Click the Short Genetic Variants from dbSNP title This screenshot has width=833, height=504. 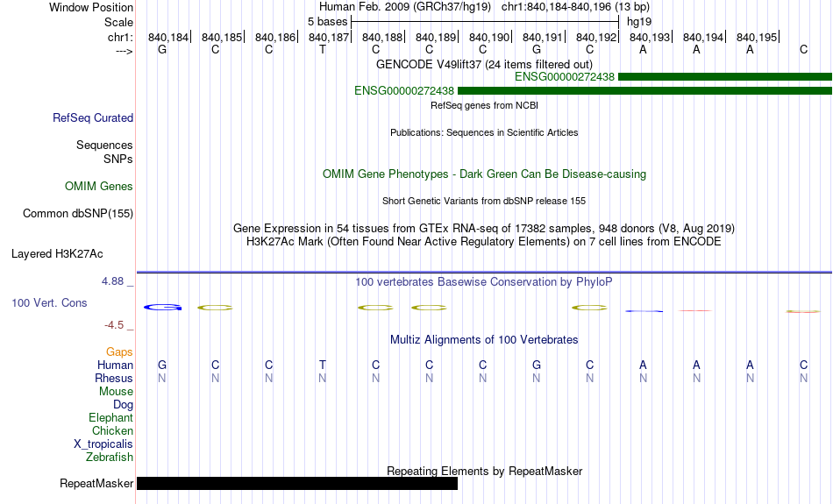tap(484, 201)
